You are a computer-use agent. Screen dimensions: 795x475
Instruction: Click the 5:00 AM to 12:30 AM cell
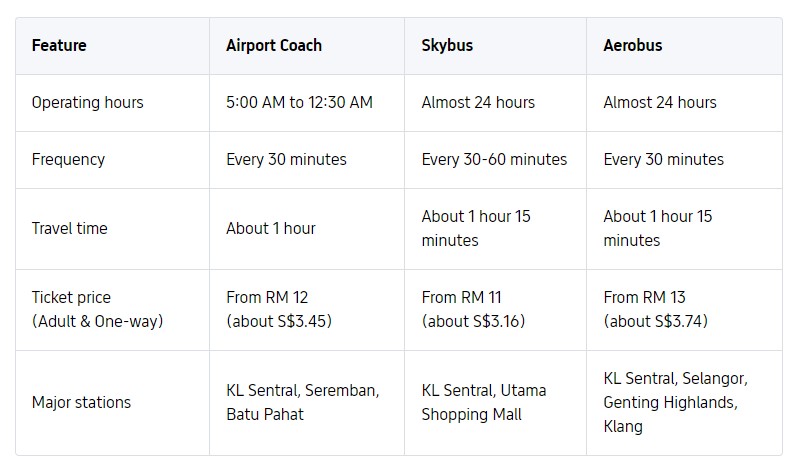coord(299,102)
